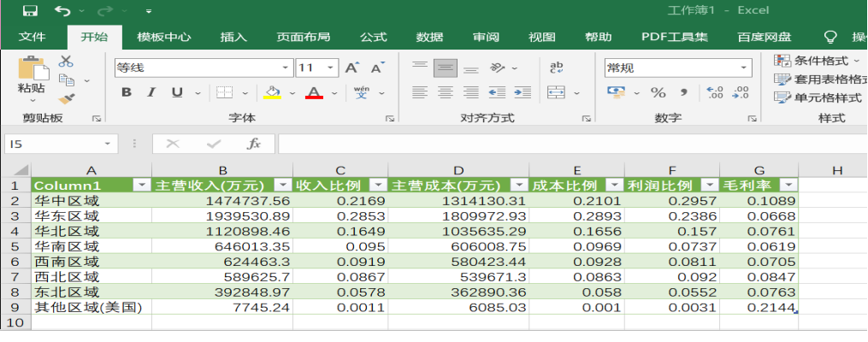Screen dimensions: 868x342
Task: Switch to the 插入 ribbon tab
Action: coord(233,37)
